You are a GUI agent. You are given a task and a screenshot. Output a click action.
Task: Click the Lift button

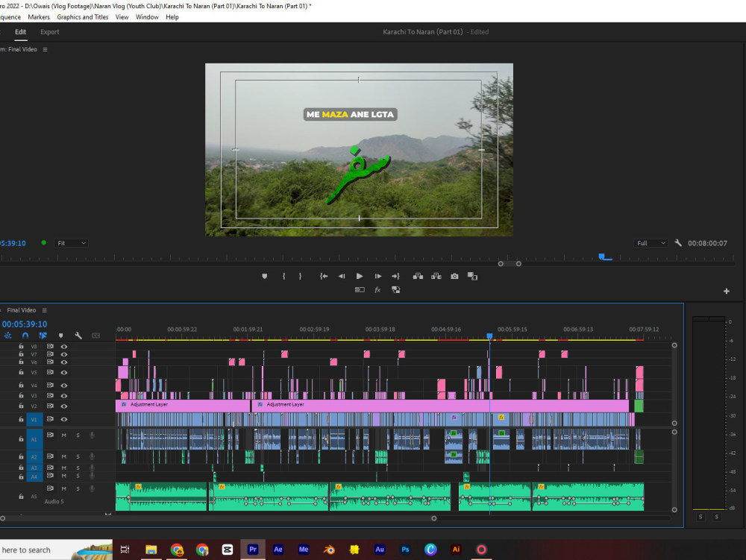[418, 276]
